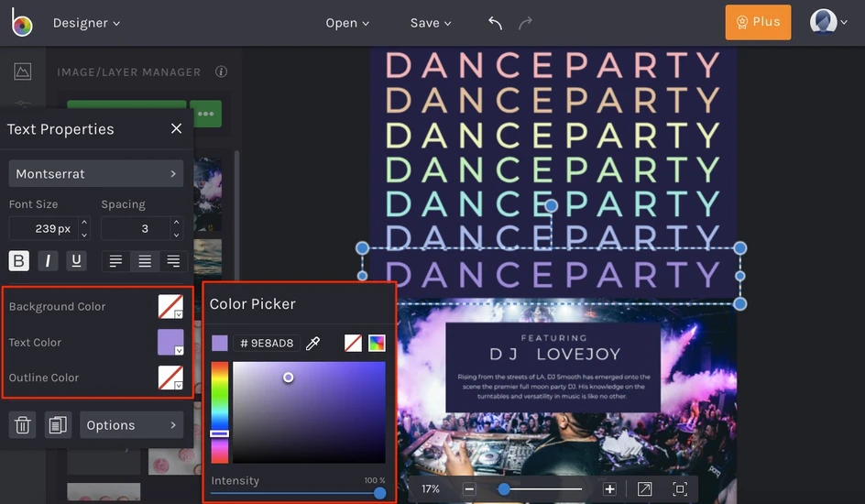Image resolution: width=865 pixels, height=504 pixels.
Task: Duplicate layer using the copy icon
Action: (x=58, y=425)
